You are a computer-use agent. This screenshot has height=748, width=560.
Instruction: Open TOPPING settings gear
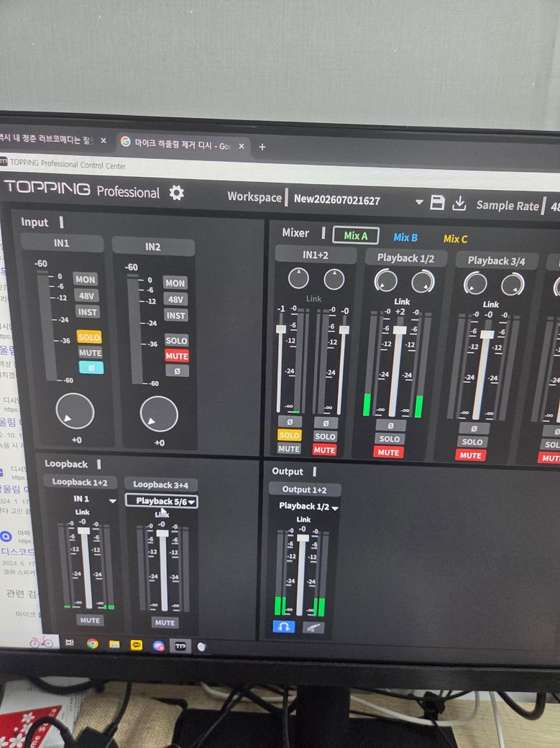click(177, 193)
